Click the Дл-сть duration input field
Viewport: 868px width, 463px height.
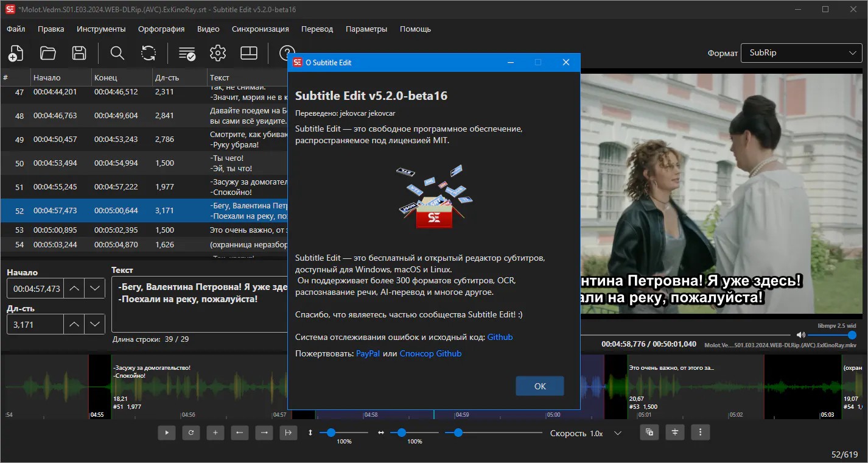[x=35, y=325]
